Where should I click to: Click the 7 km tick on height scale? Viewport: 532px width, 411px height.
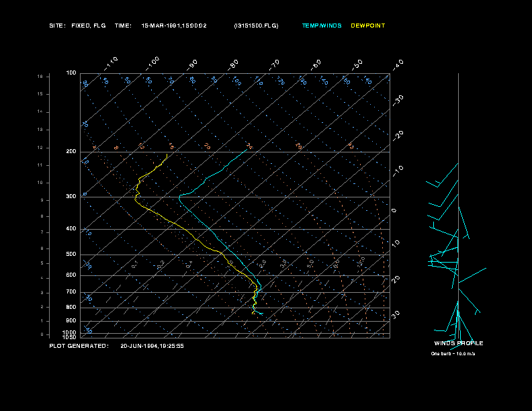[42, 232]
